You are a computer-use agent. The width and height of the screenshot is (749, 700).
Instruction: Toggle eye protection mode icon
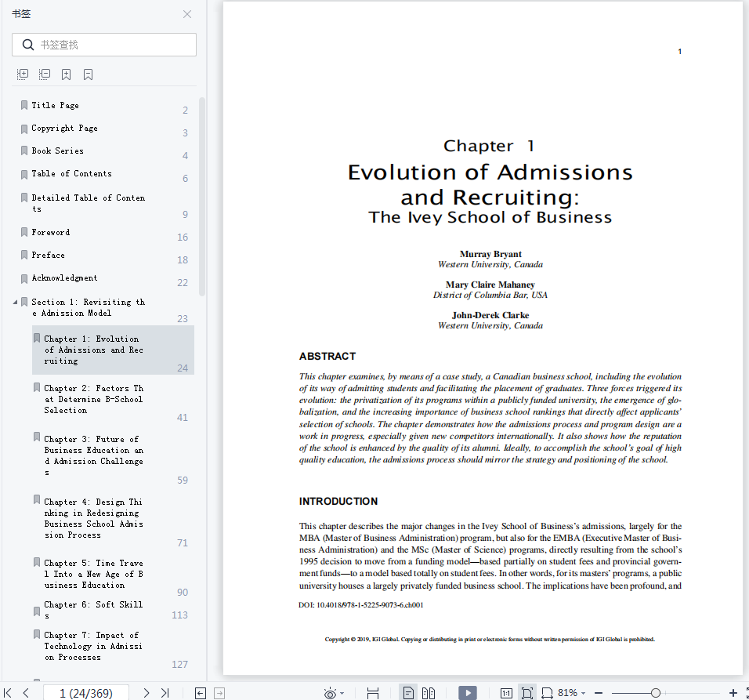pyautogui.click(x=330, y=693)
